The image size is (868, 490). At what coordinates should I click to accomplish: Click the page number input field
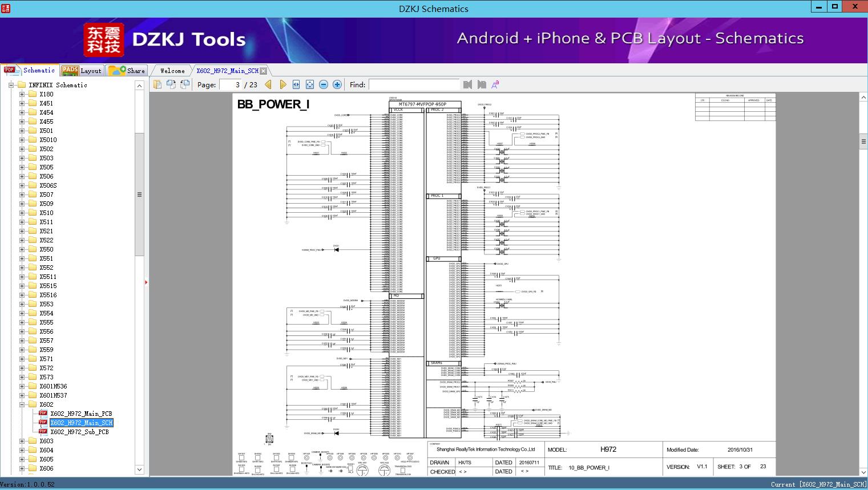230,84
